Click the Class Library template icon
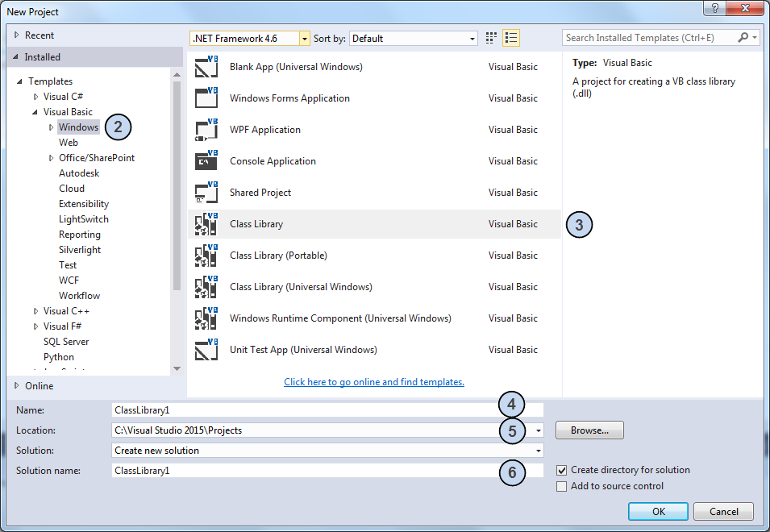This screenshot has height=532, width=770. click(206, 224)
